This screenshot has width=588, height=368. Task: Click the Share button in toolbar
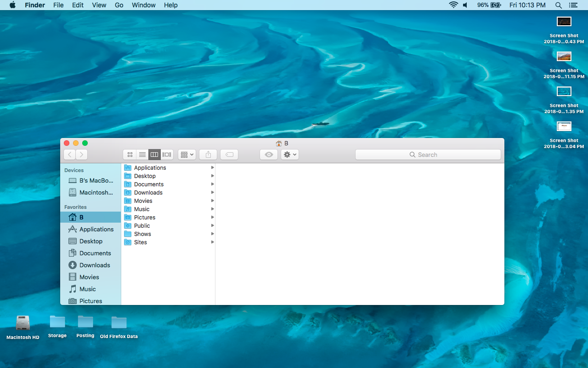[208, 155]
